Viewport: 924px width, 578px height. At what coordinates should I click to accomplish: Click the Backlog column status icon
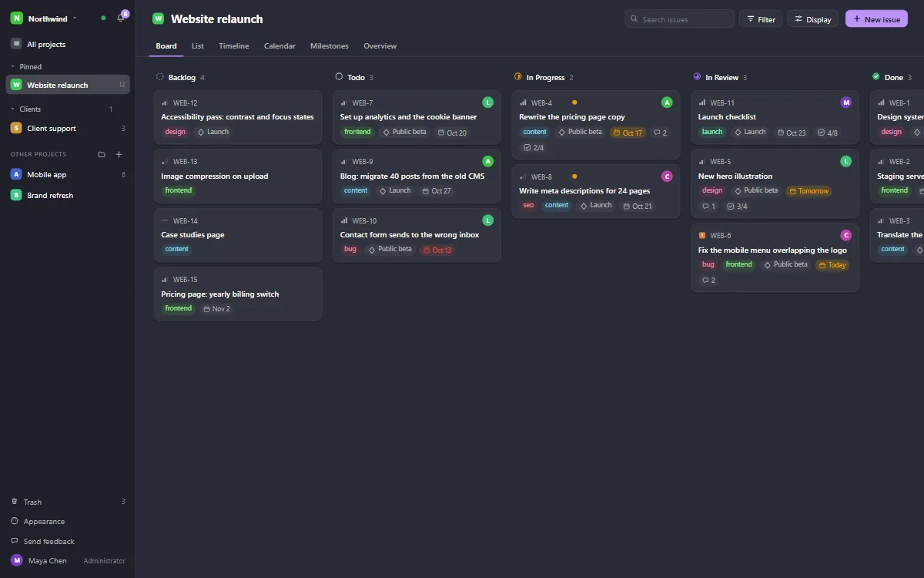coord(160,77)
